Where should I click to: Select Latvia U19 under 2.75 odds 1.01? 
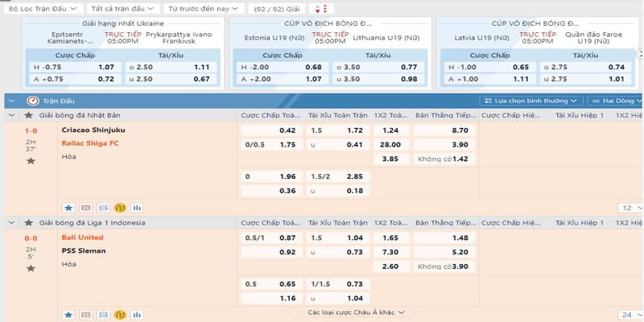coord(586,79)
